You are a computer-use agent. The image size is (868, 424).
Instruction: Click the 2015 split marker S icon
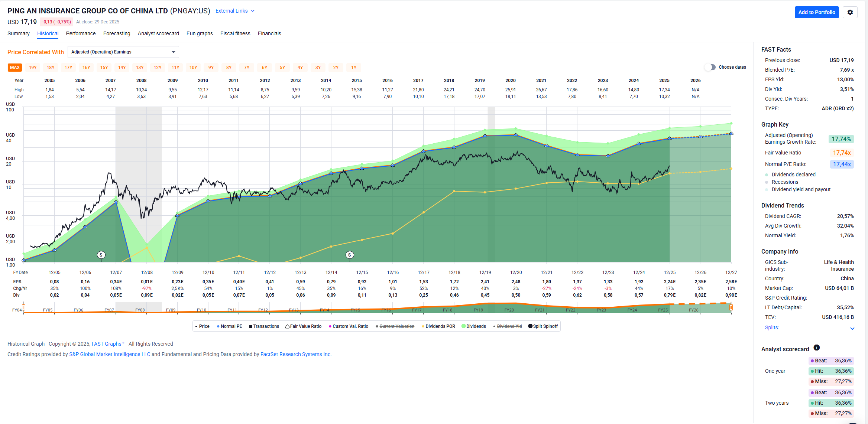click(x=349, y=255)
